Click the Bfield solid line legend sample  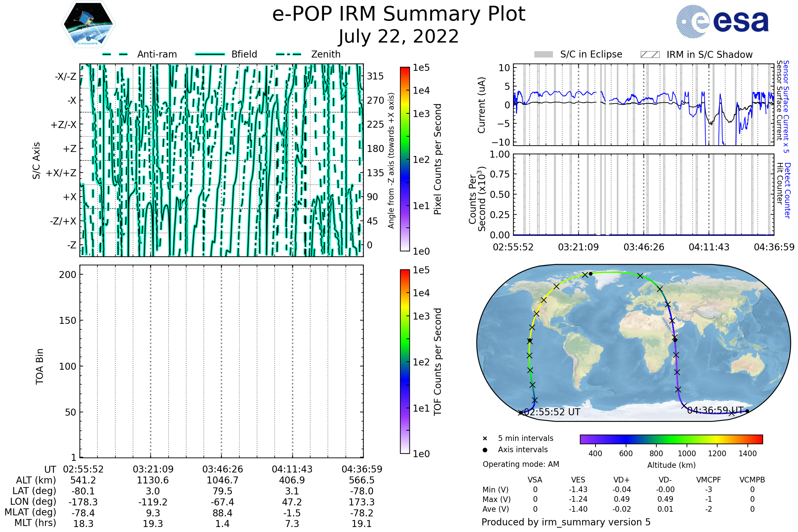[210, 54]
